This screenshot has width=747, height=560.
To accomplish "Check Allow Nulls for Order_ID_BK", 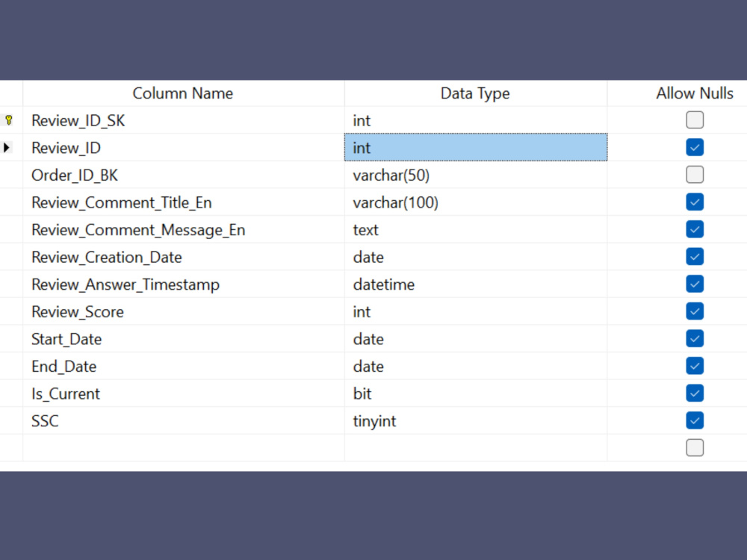I will click(x=695, y=175).
